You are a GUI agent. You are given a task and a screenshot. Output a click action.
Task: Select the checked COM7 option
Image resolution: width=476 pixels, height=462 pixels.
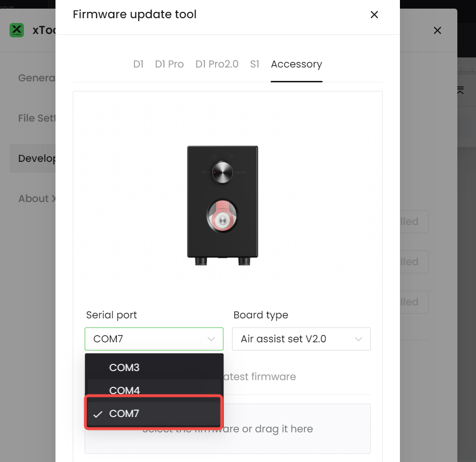pos(154,413)
